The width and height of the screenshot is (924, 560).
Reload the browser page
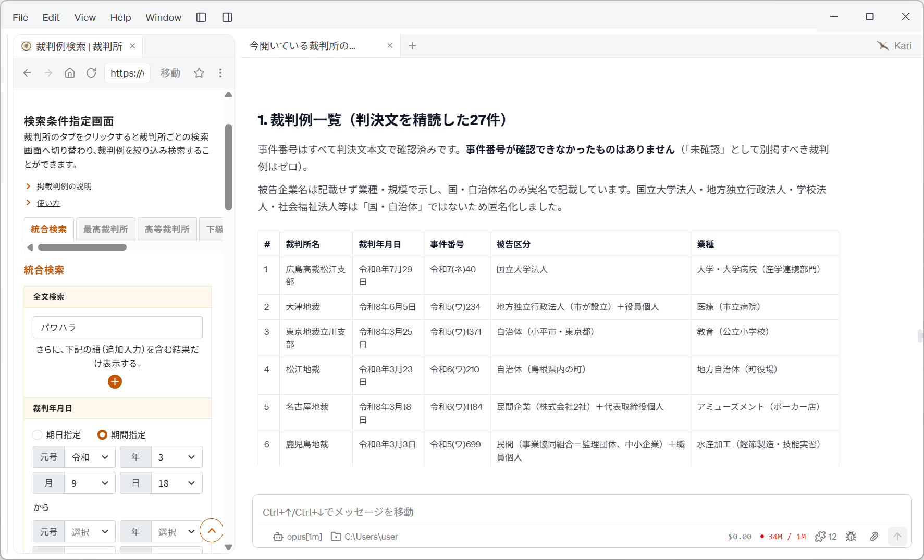pyautogui.click(x=91, y=73)
